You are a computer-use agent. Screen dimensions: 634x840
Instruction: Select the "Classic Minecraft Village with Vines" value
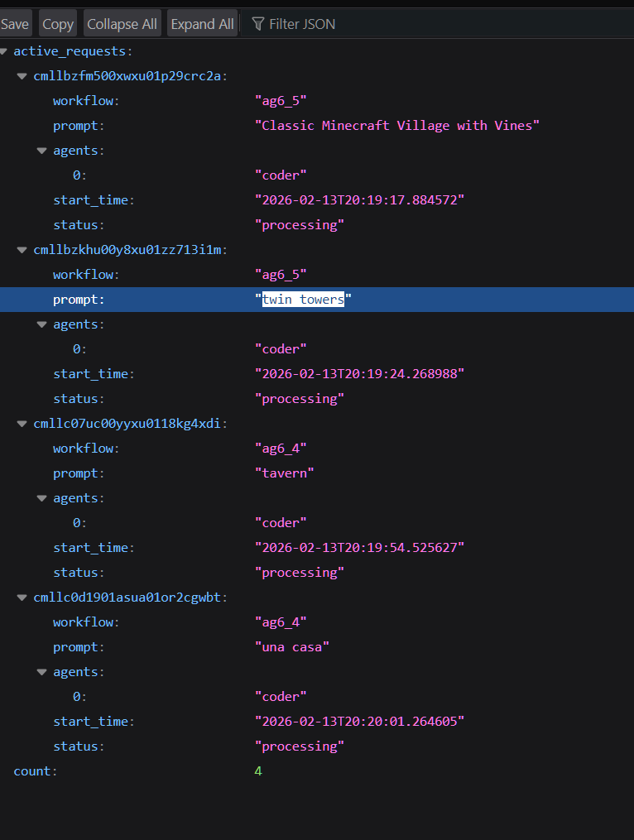tap(397, 125)
